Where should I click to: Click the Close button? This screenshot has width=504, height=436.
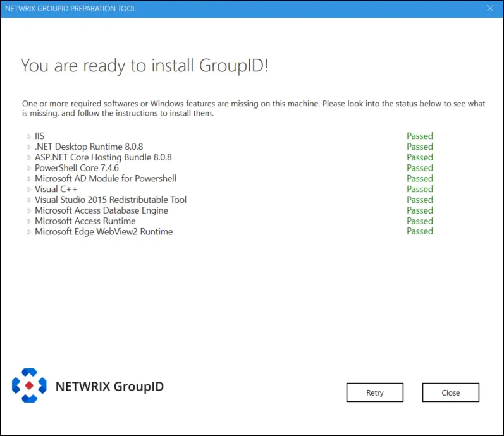click(451, 392)
